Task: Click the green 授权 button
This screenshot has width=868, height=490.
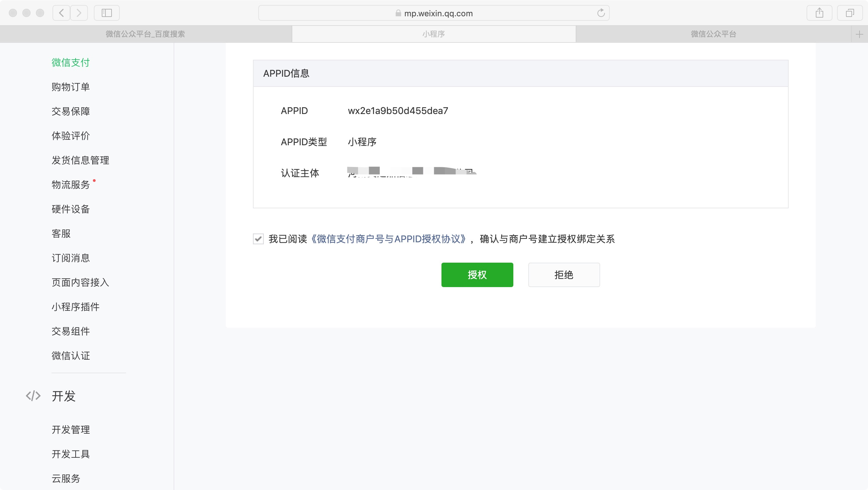Action: (477, 275)
